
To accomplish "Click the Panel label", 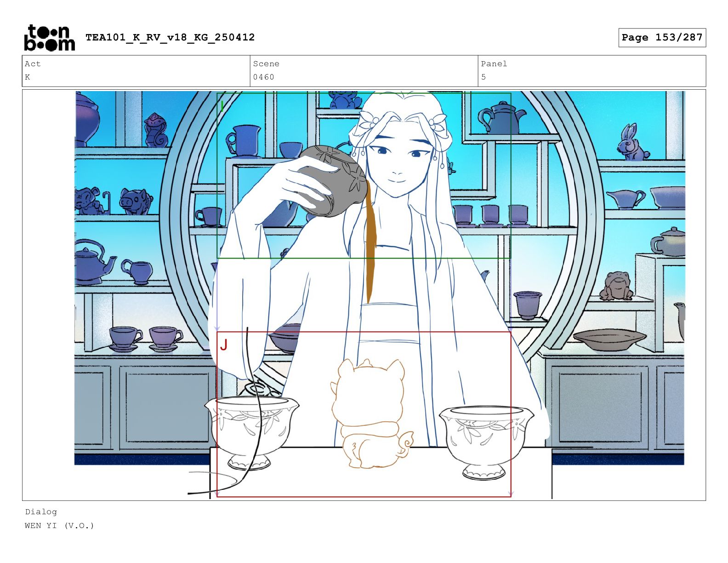I will [494, 64].
